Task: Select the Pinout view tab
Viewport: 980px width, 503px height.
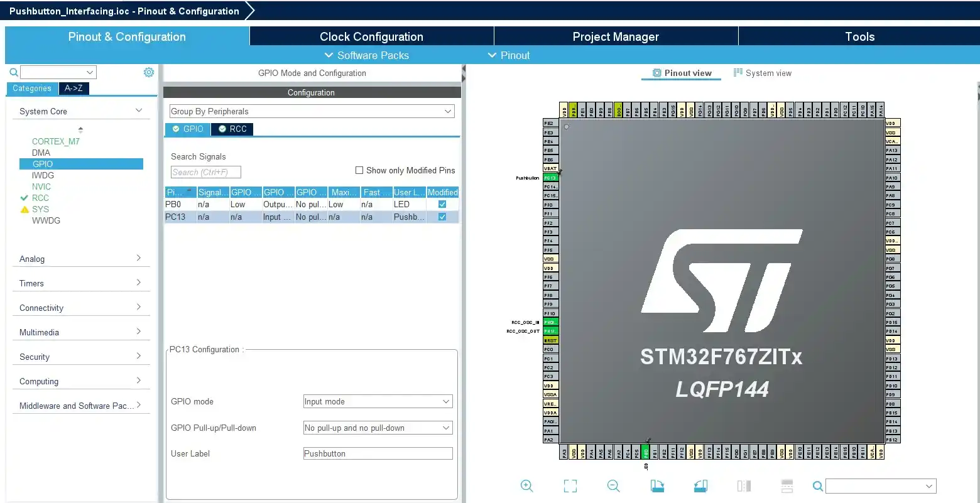Action: [682, 73]
